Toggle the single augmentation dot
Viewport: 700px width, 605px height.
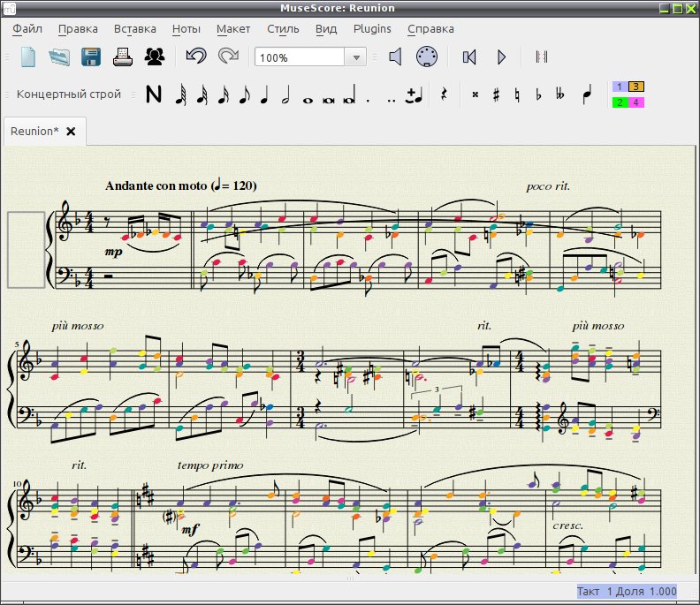[x=368, y=101]
